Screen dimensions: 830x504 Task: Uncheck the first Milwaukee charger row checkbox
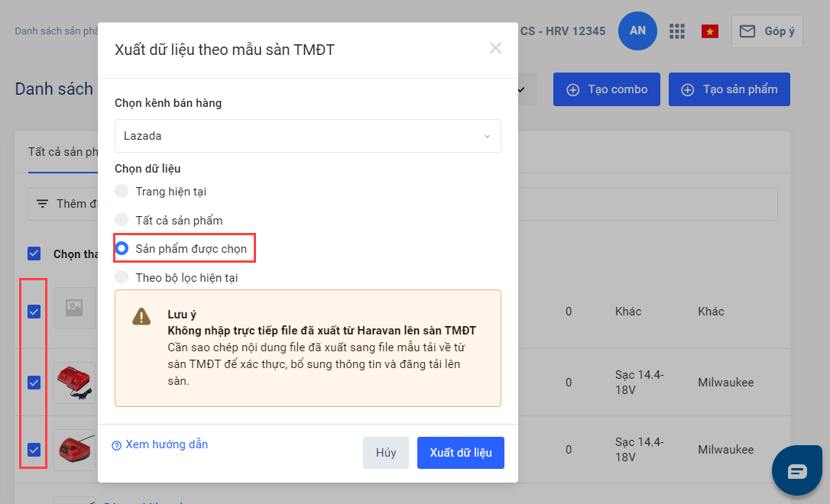click(x=34, y=383)
